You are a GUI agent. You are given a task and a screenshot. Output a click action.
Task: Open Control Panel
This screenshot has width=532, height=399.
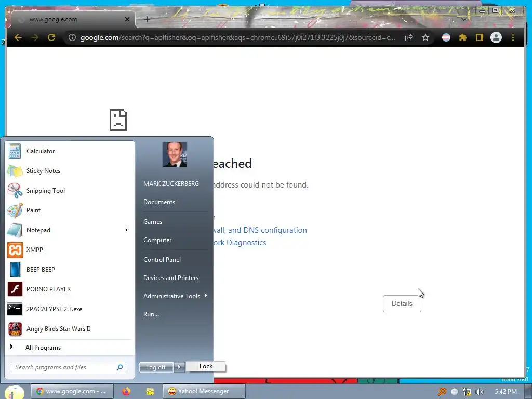tap(162, 260)
